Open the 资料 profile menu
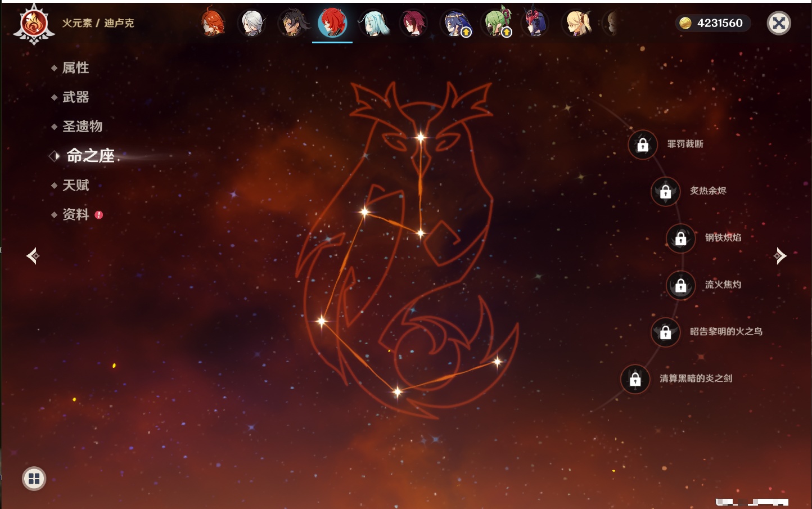The image size is (812, 509). [x=75, y=214]
